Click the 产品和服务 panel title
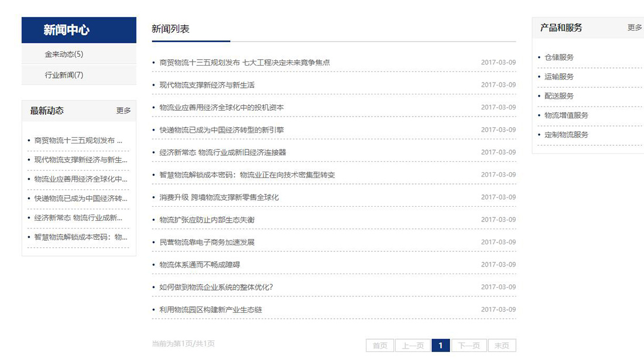This screenshot has height=362, width=644. [561, 28]
